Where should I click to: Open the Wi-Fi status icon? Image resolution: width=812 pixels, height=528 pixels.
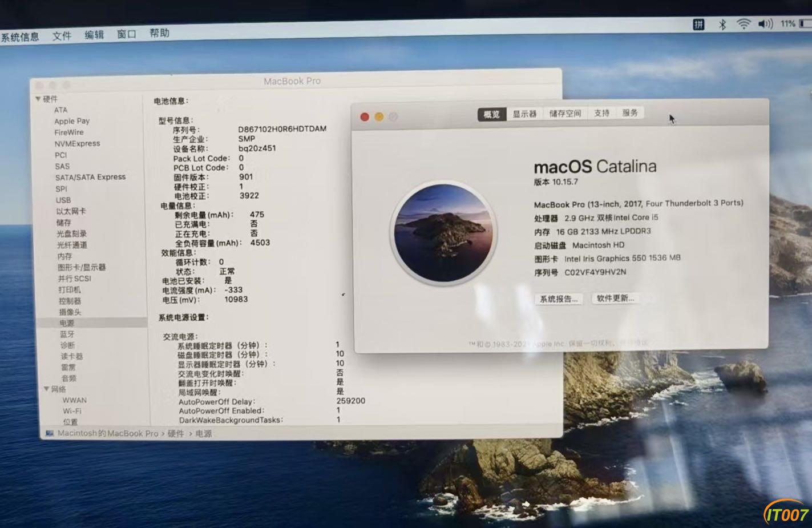pos(743,24)
